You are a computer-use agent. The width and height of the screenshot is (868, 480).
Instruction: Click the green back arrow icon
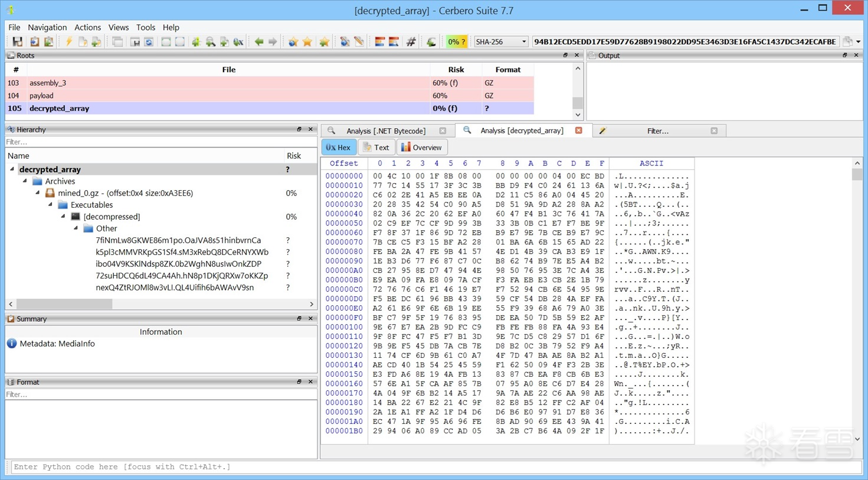[258, 42]
